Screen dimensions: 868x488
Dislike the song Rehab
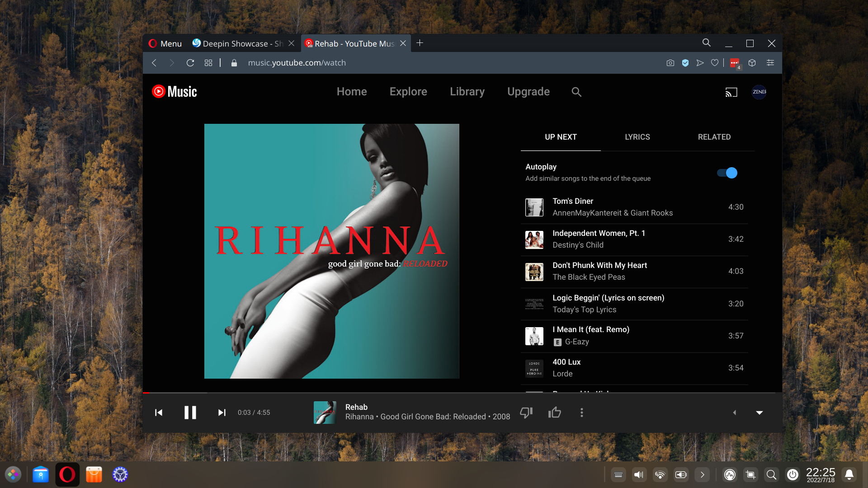coord(526,413)
